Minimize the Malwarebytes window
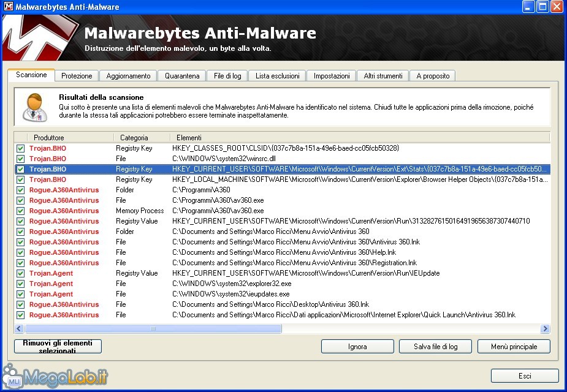567x392 pixels. click(528, 7)
